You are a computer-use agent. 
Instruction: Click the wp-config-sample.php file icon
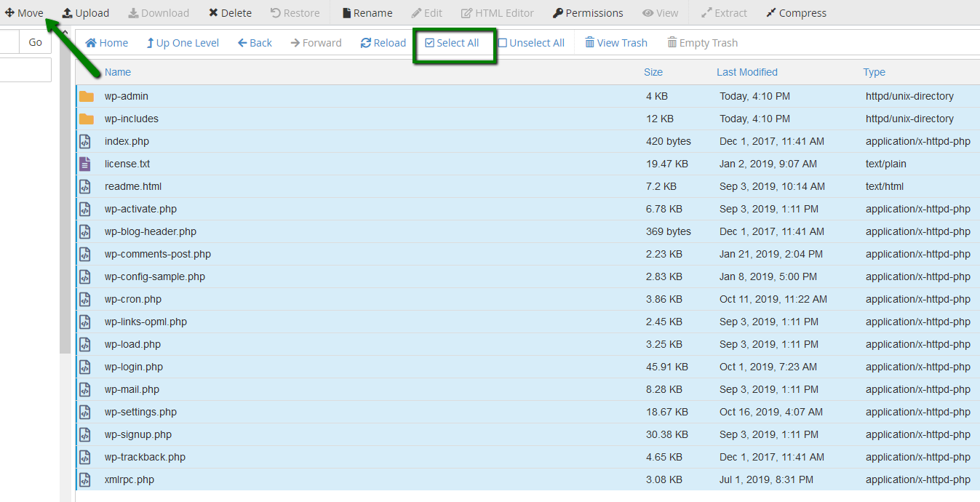[x=85, y=276]
